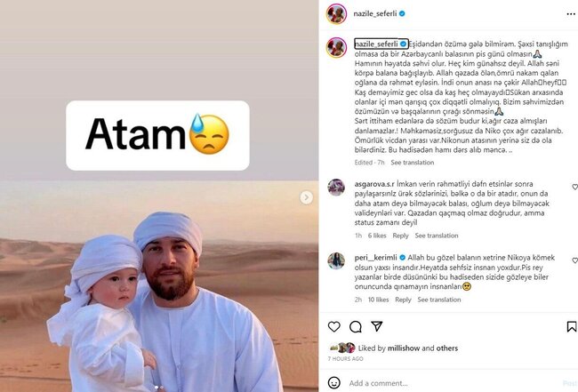Go to next photo with carousel arrow
Screen dimensions: 578x392
coord(306,197)
